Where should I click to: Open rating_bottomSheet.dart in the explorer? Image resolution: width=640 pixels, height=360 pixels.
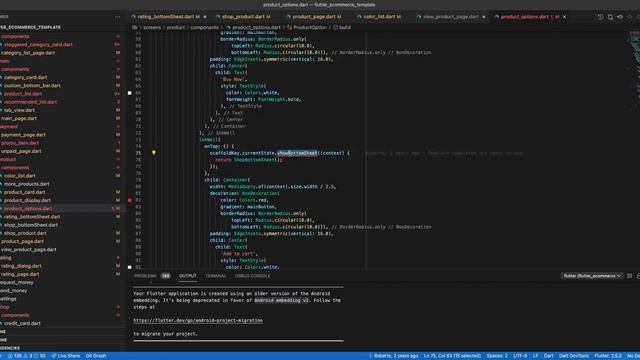[32, 217]
